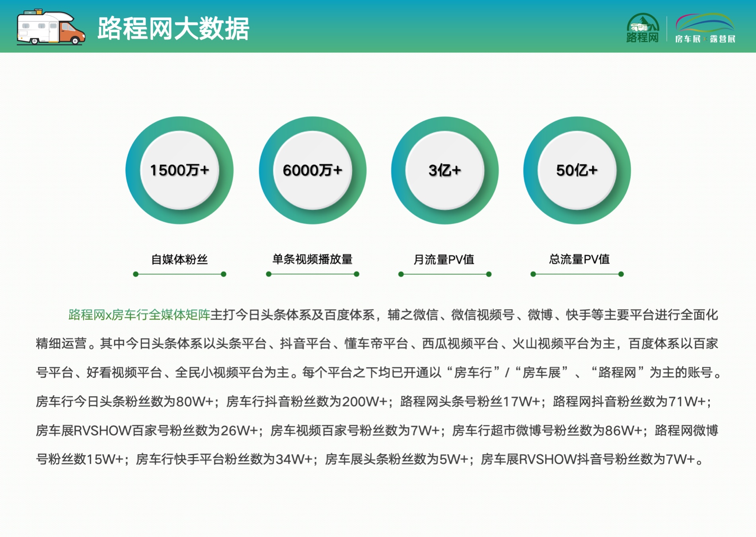The image size is (756, 537).
Task: Click right dot of line under 单条视频播放量
Action: point(357,274)
